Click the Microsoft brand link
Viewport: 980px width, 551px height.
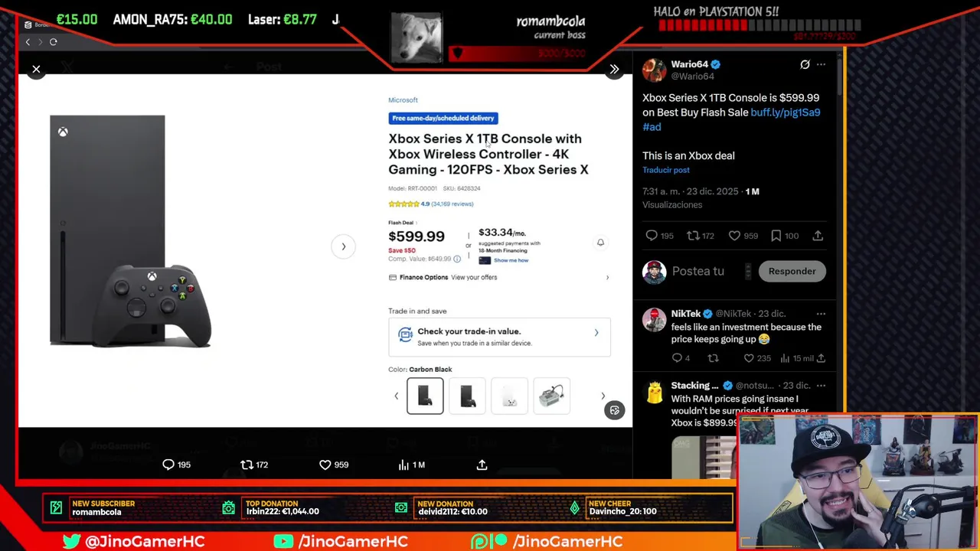[x=403, y=100]
